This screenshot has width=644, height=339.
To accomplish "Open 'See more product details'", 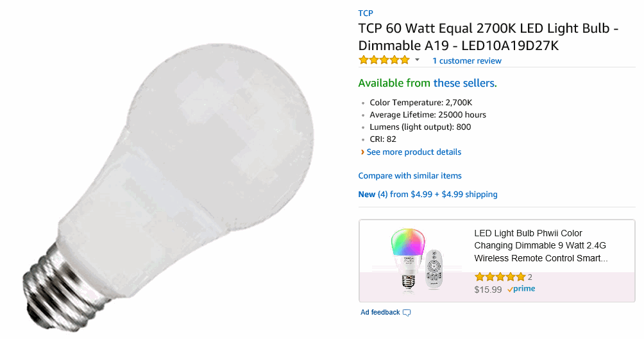I will pos(414,152).
